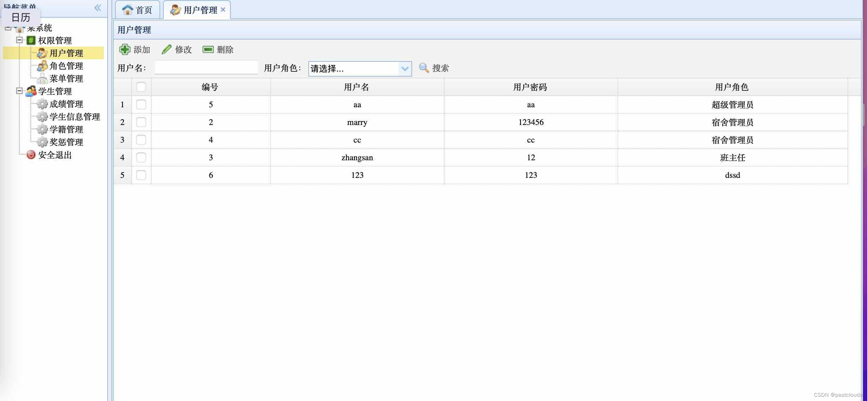The image size is (868, 401).
Task: Click the 用户名 column header
Action: coord(357,87)
